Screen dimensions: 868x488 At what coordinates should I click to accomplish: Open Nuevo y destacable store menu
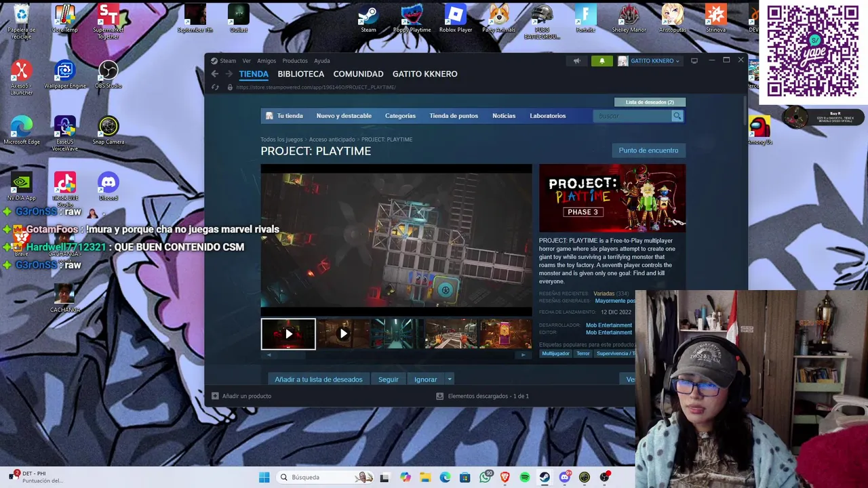[x=344, y=116]
